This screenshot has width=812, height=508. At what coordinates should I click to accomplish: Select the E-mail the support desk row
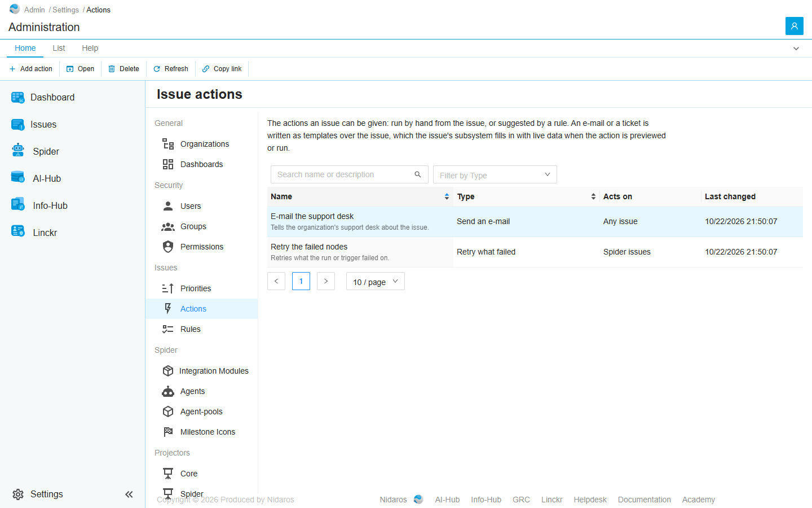[x=535, y=221]
